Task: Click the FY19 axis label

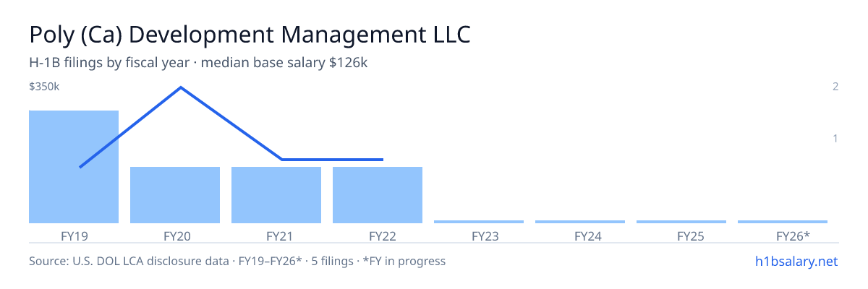Action: coord(74,236)
